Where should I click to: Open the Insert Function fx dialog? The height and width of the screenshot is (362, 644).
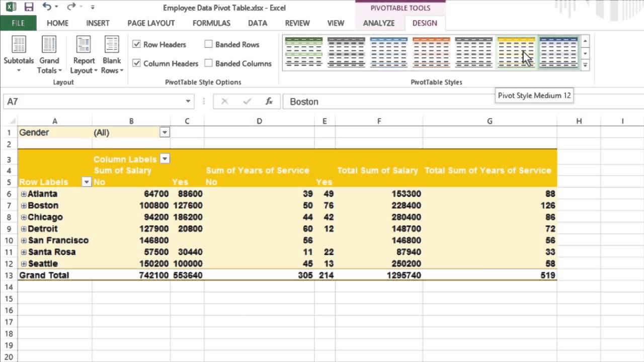coord(269,102)
